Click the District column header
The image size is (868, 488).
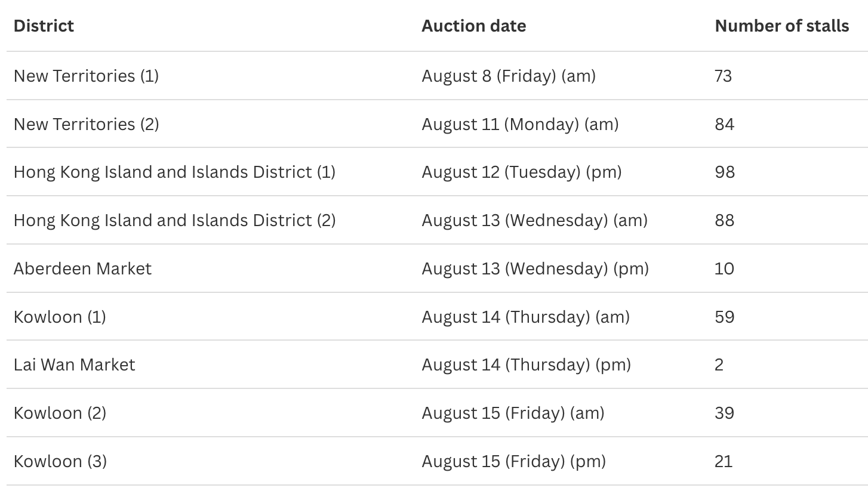click(x=44, y=26)
